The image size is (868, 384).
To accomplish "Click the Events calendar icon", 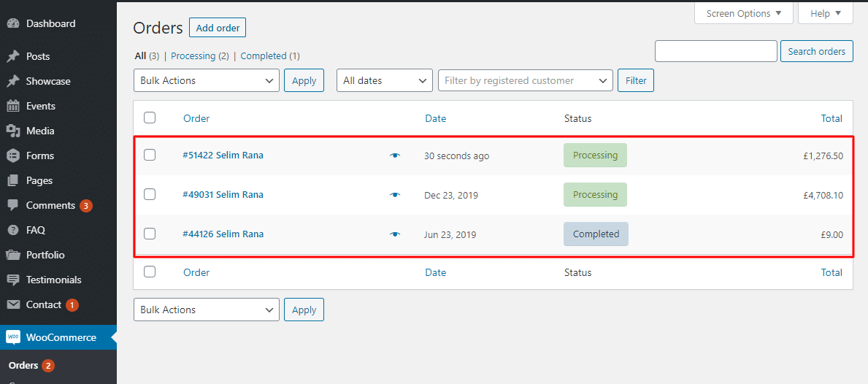I will (12, 106).
